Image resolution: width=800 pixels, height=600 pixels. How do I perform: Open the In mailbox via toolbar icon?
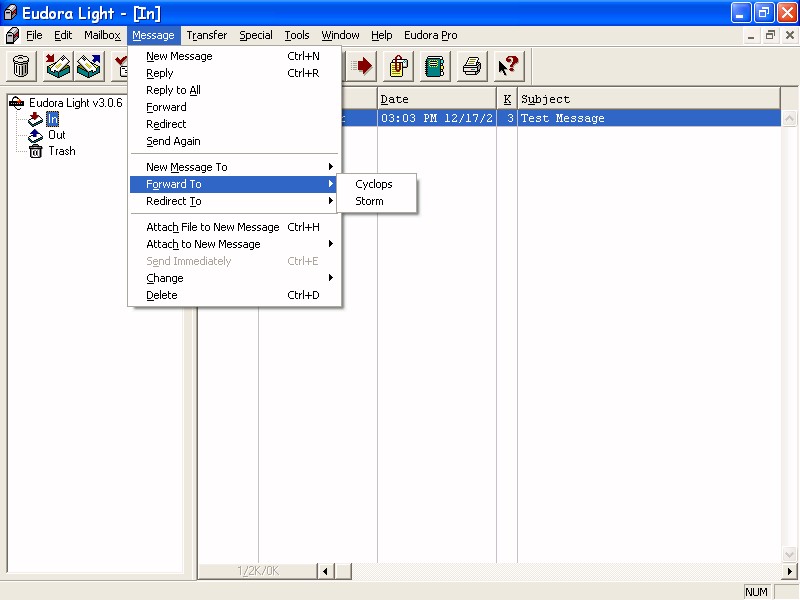(x=58, y=66)
